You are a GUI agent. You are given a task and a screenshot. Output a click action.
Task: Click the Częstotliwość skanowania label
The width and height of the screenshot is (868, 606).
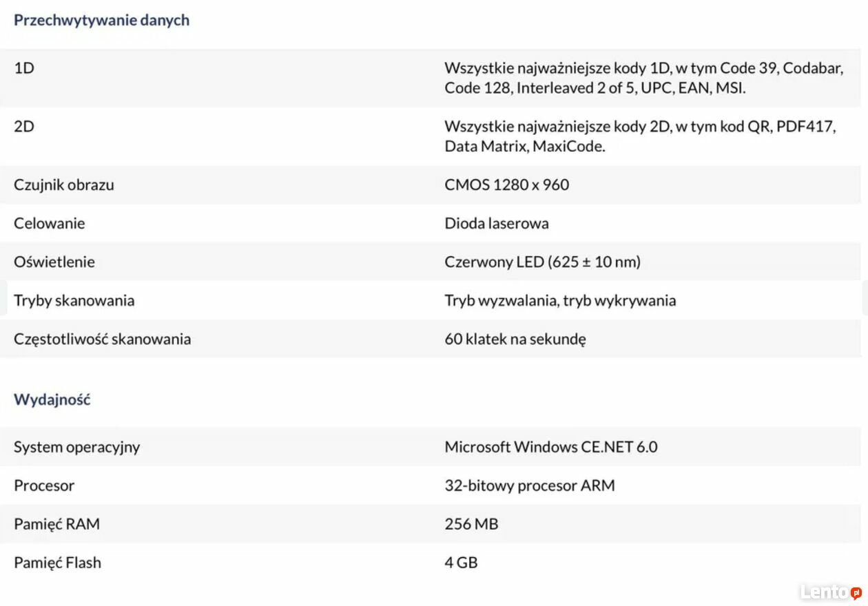coord(103,339)
